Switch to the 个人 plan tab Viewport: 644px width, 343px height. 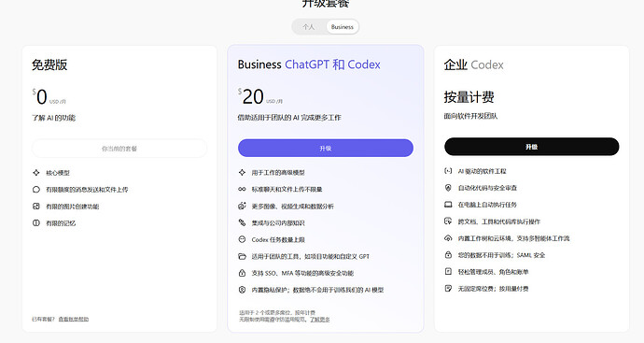coord(308,27)
